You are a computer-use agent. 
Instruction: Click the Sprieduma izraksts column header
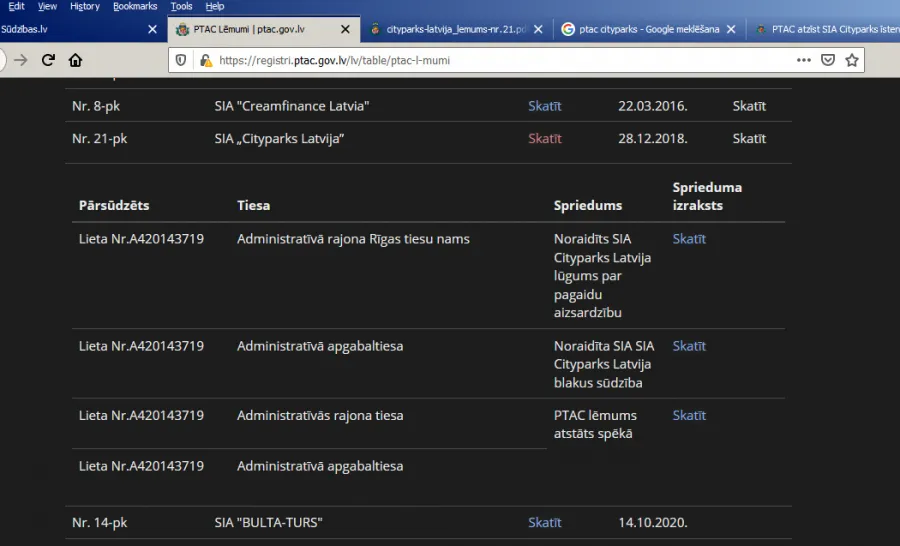[x=707, y=196]
